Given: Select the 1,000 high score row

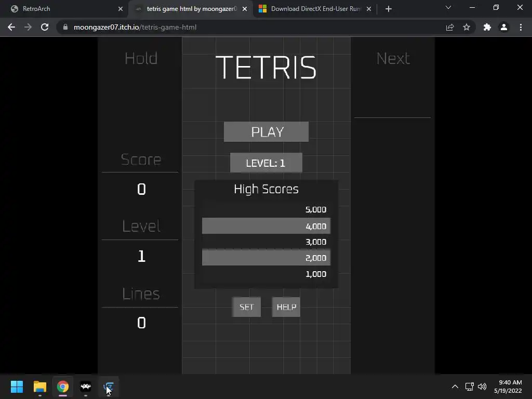Looking at the screenshot, I should [266, 274].
